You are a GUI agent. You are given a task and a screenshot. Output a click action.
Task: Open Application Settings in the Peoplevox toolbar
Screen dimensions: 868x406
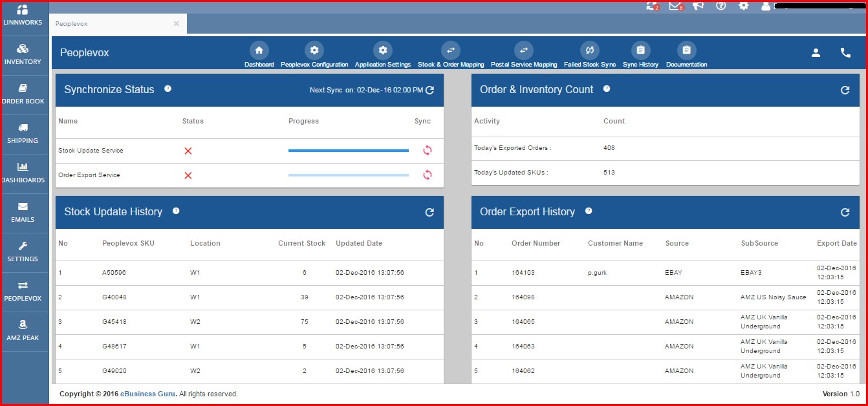pyautogui.click(x=383, y=55)
